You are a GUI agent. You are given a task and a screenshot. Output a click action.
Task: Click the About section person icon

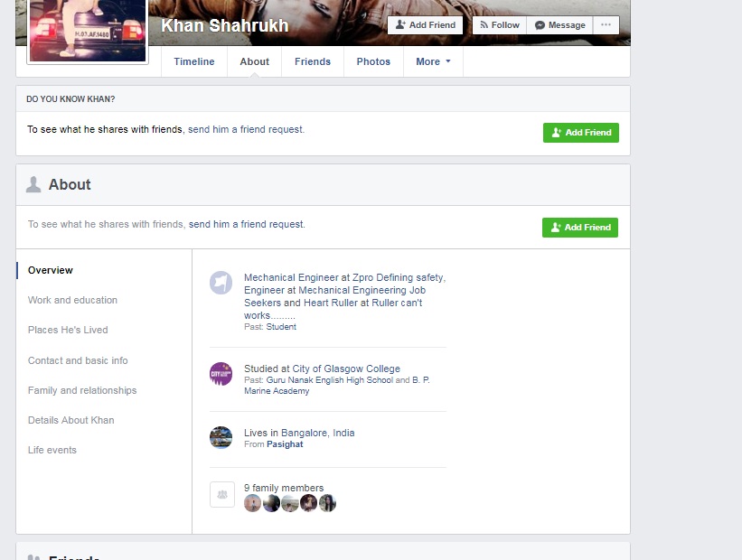point(33,184)
